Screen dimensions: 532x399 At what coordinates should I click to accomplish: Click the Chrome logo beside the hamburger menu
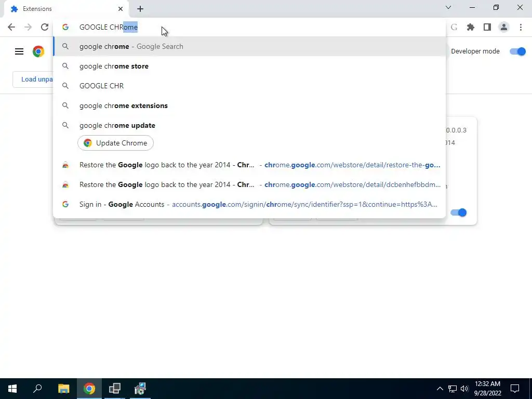pos(38,51)
